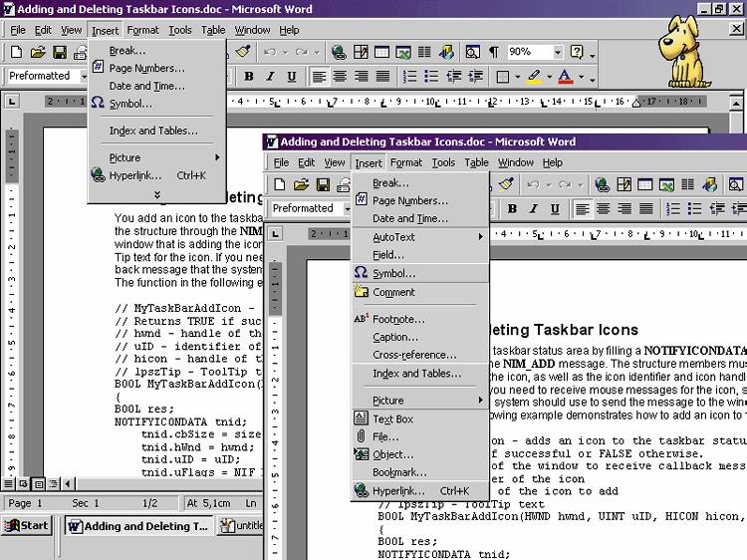The image size is (747, 560).
Task: Toggle Bold in the back window toolbar
Action: [x=248, y=76]
